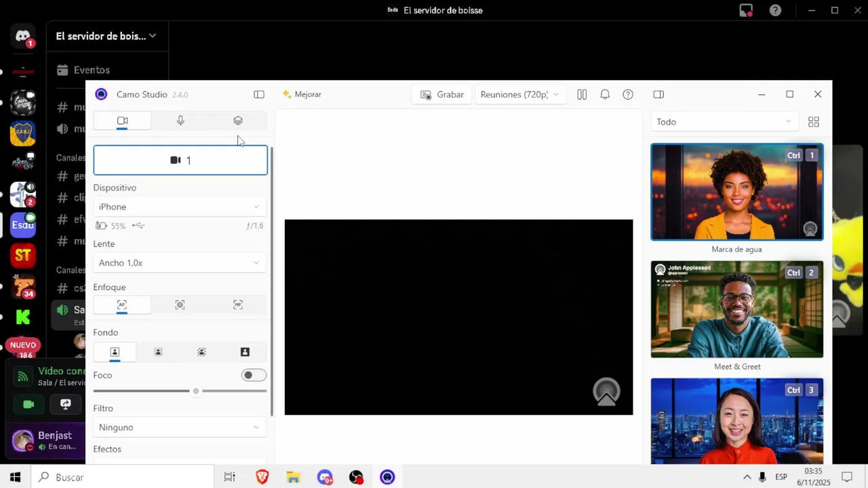Click the tray microphone icon
Screen dimensions: 868x488
[763, 477]
